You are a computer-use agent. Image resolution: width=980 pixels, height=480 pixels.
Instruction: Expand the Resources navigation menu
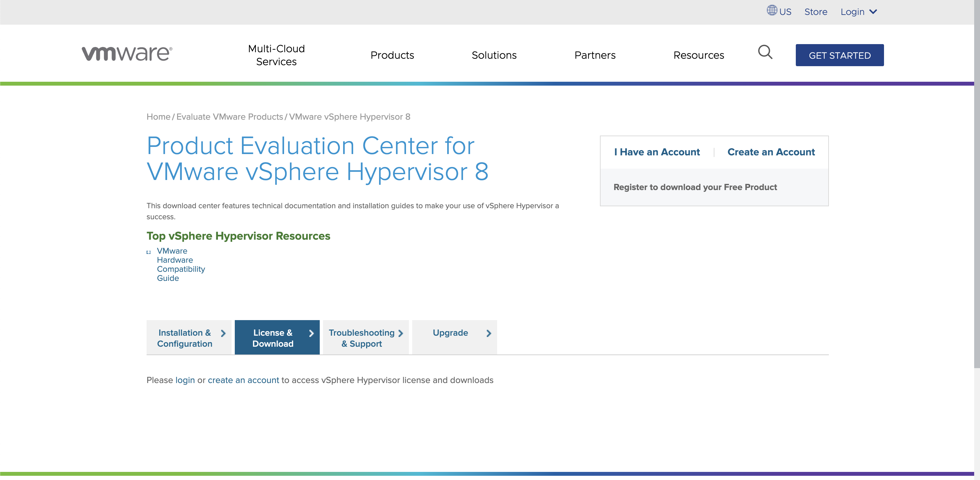click(x=699, y=55)
